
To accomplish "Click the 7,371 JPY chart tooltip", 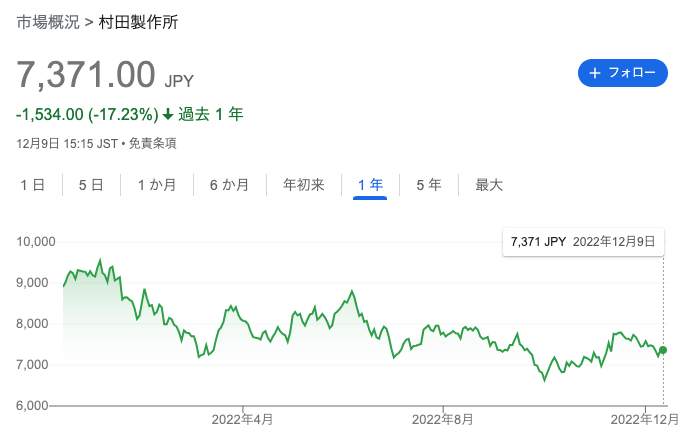I will [x=584, y=242].
